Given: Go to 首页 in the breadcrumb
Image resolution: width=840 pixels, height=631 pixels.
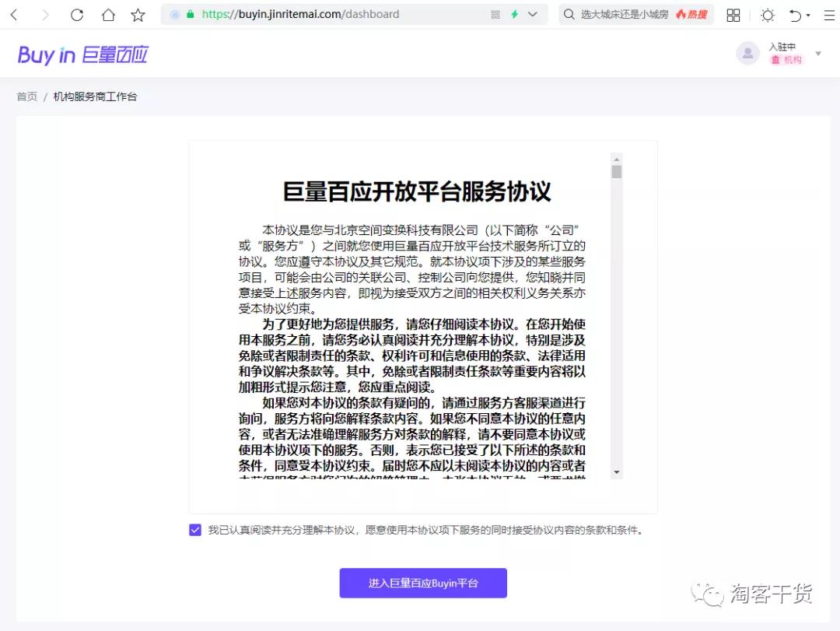Looking at the screenshot, I should [x=26, y=96].
